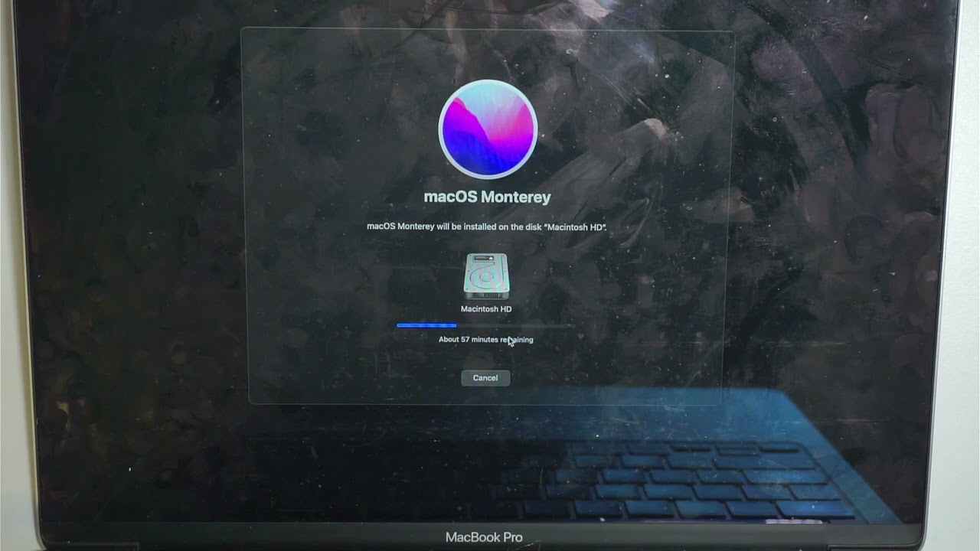The width and height of the screenshot is (980, 551).
Task: Click the "macOS Monterey" heading text
Action: (487, 197)
